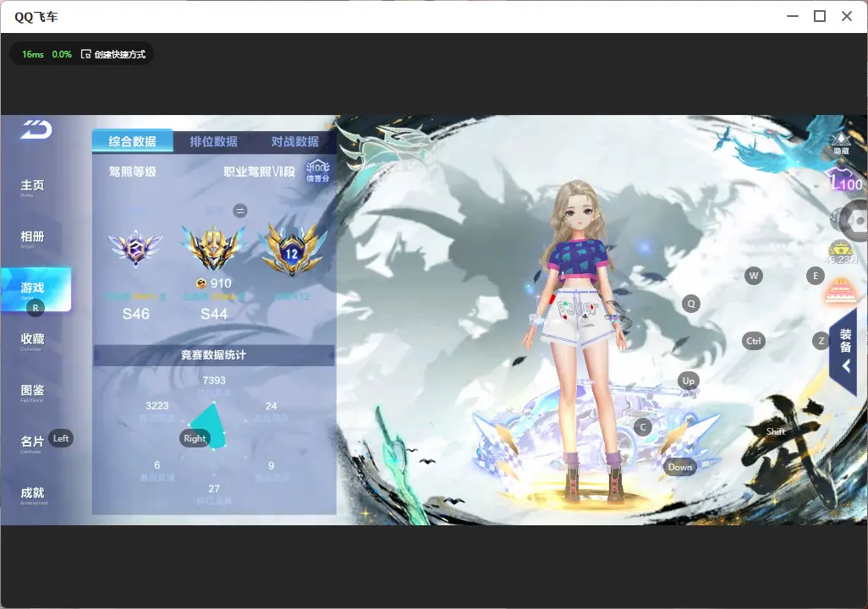Click the E key overlay button
Viewport: 868px width, 609px height.
[x=816, y=276]
